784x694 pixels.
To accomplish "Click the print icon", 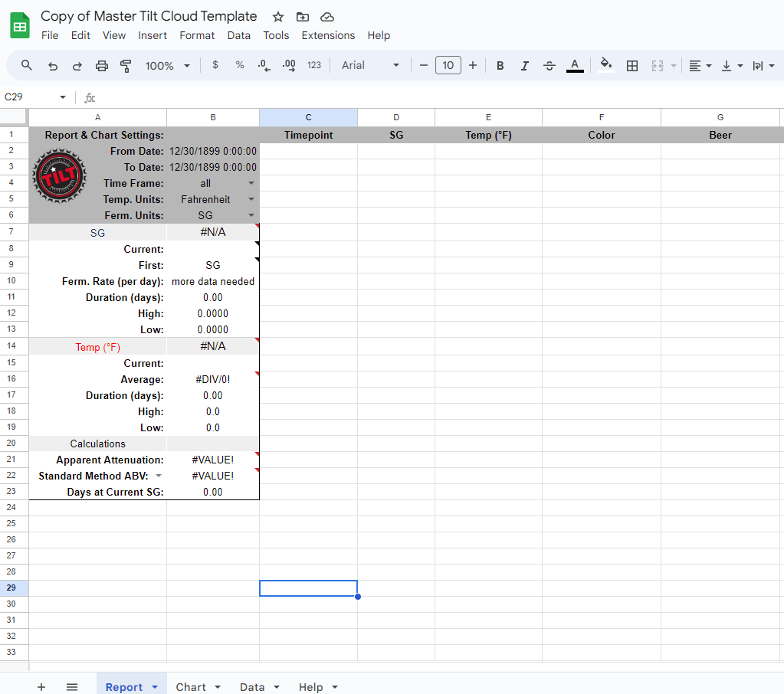I will (x=102, y=66).
